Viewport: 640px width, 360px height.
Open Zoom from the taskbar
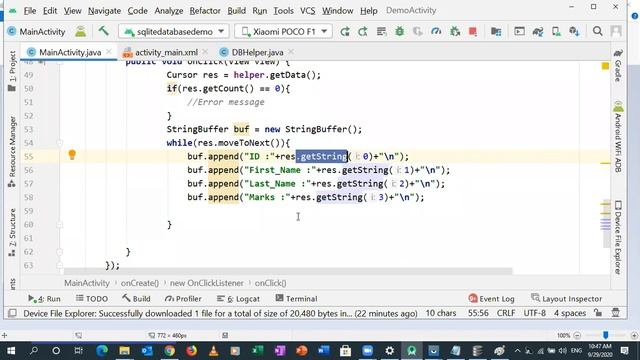(367, 351)
